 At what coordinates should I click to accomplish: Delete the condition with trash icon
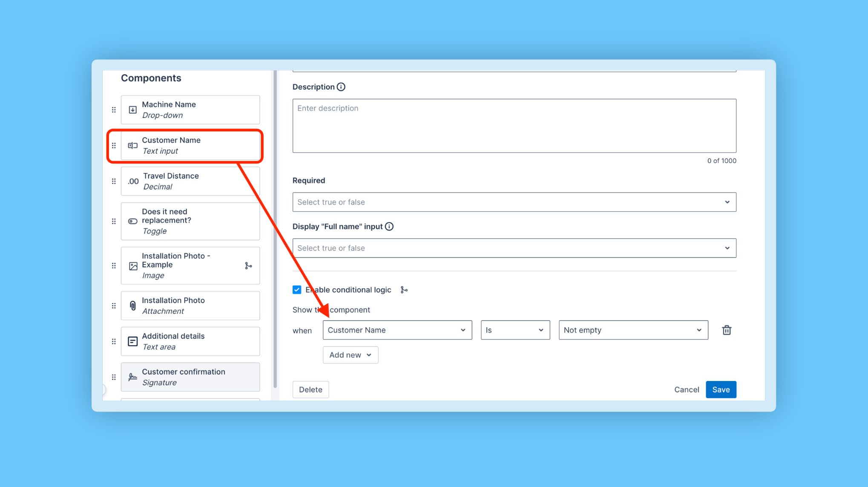click(727, 330)
